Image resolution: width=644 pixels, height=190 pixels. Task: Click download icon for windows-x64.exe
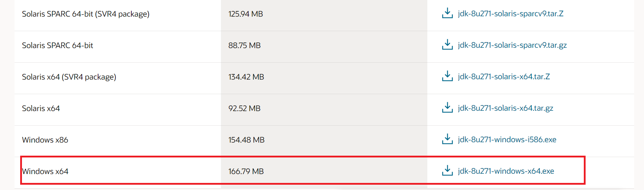coord(447,171)
